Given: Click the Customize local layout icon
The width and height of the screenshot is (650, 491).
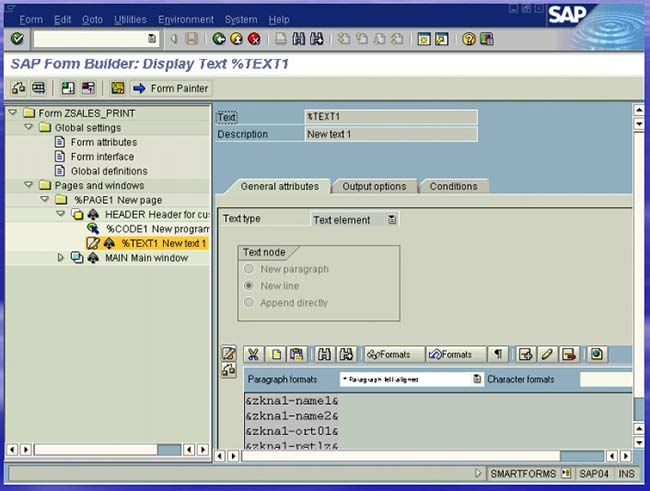Looking at the screenshot, I should pos(487,39).
